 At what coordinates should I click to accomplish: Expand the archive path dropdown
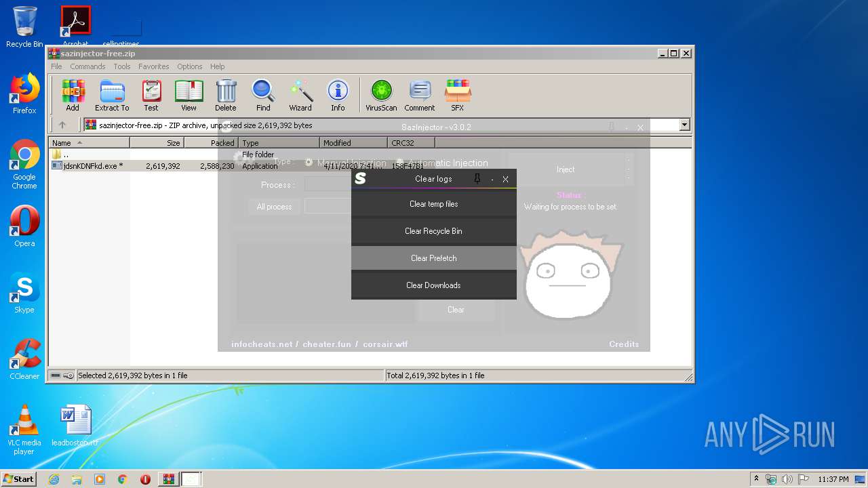[684, 125]
